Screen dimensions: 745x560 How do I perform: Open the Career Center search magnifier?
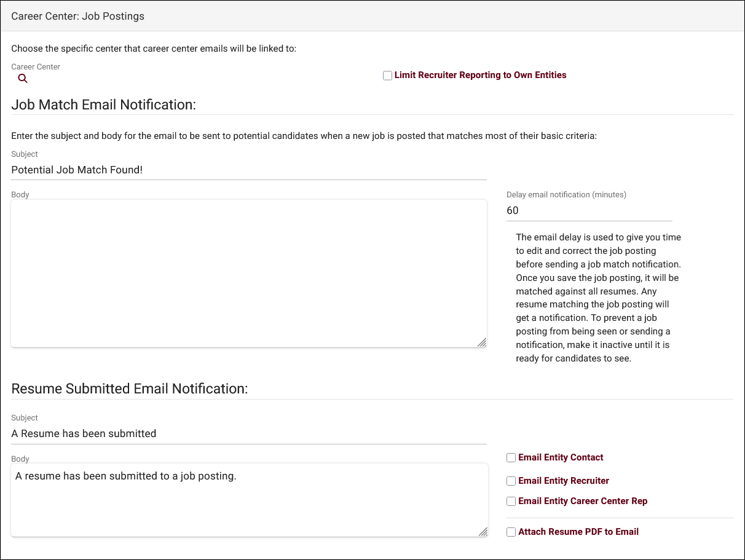point(23,79)
